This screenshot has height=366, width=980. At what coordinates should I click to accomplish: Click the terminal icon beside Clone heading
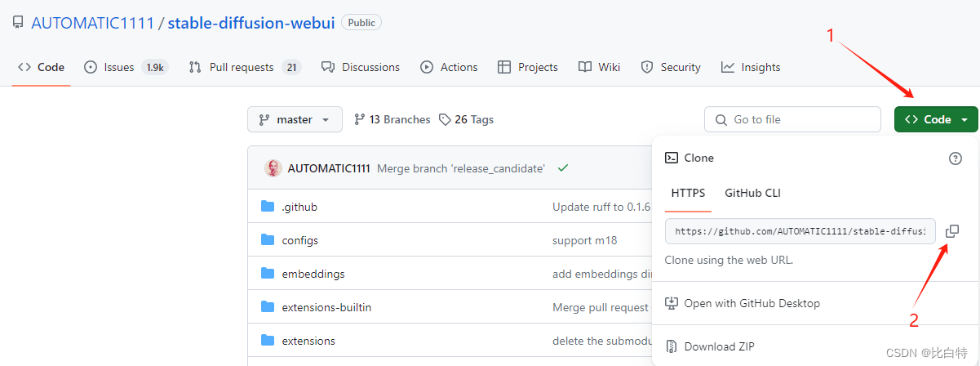point(672,158)
